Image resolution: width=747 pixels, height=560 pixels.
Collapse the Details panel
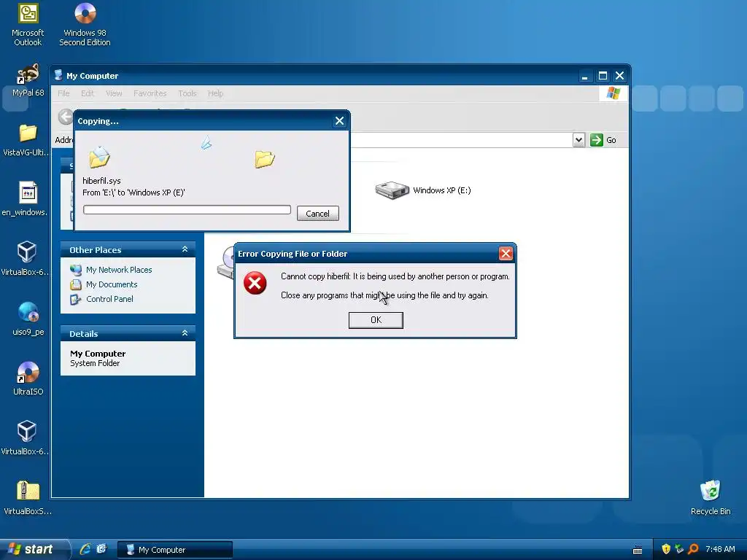point(185,332)
